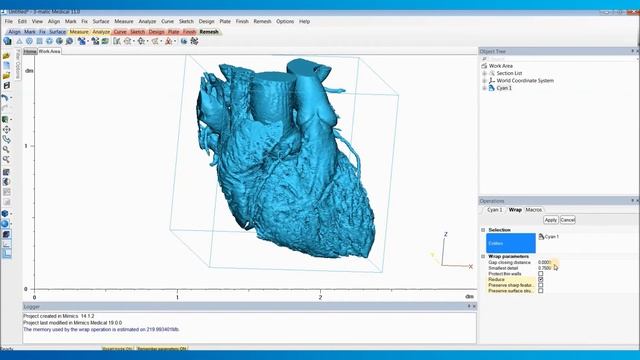Select the bold Remesh toolbar tab
This screenshot has height=360, width=640.
209,31
